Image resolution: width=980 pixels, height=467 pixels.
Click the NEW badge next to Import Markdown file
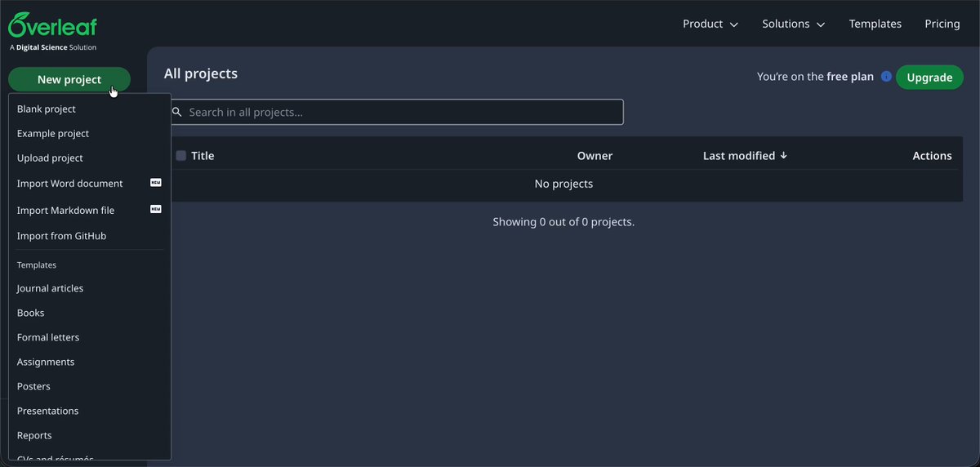point(156,209)
